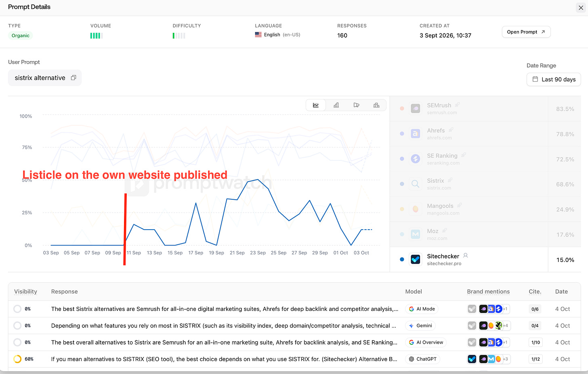Open the ChatGPT response mentioning Sitechecker
The image size is (588, 374).
(294, 359)
